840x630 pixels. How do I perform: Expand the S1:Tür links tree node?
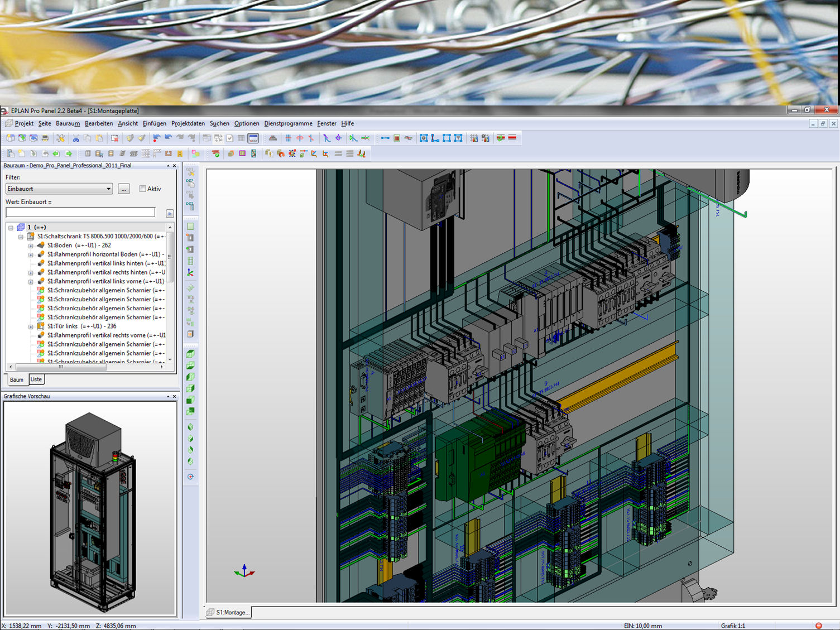click(31, 326)
